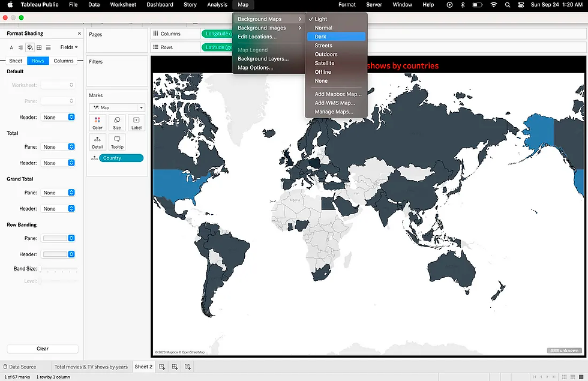Go to last sheet navigation arrow
The image size is (588, 381).
tap(554, 377)
